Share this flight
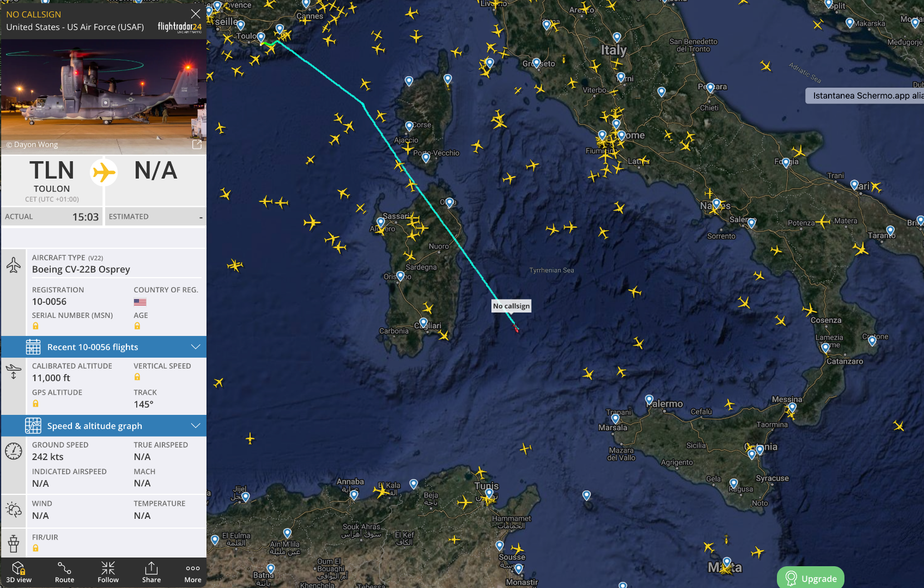 point(151,572)
